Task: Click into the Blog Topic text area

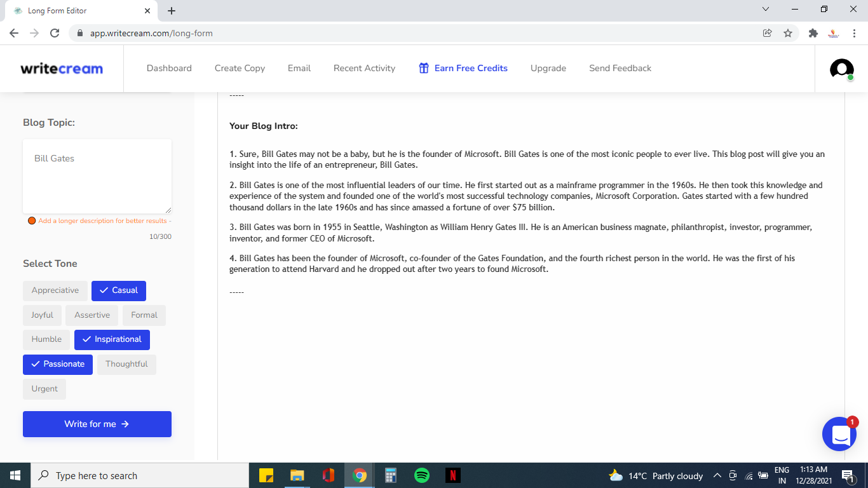Action: pos(97,177)
